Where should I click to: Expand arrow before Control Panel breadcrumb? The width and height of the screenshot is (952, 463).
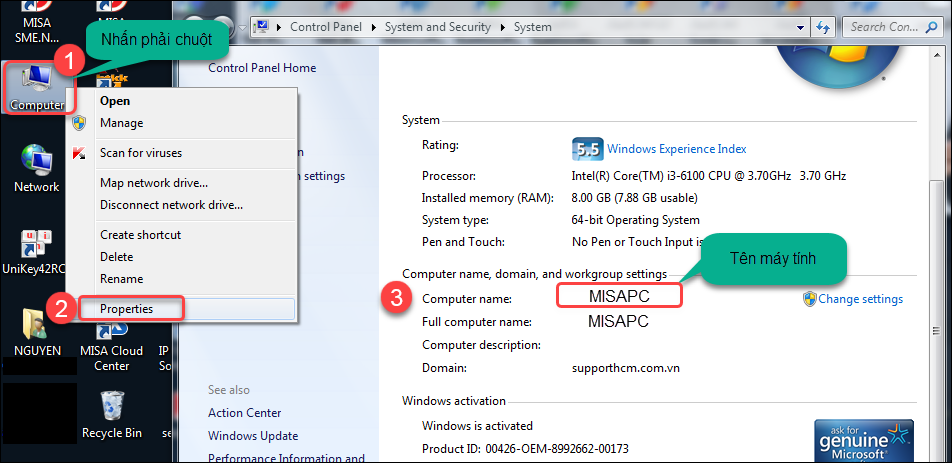[279, 27]
